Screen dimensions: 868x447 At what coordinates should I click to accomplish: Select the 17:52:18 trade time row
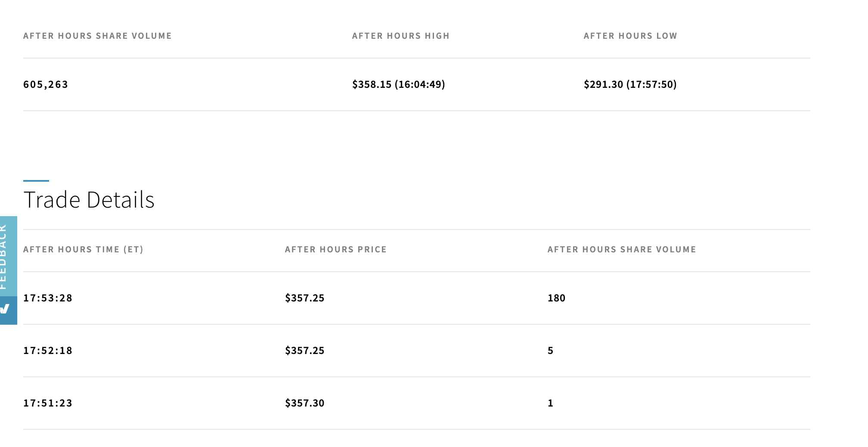tap(48, 351)
